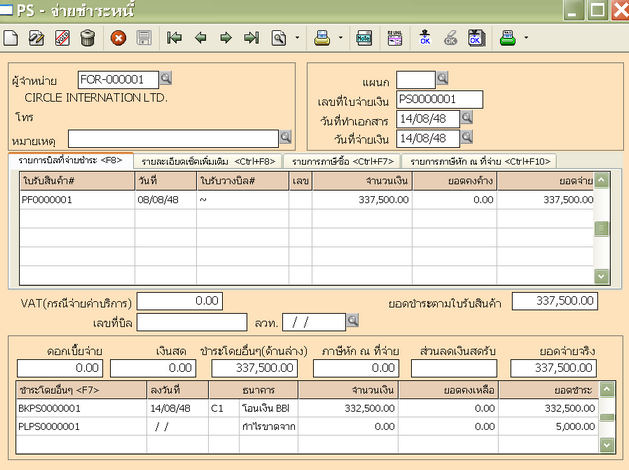629x470 pixels.
Task: Click the หมายเหตุ remark input field
Action: click(x=174, y=138)
